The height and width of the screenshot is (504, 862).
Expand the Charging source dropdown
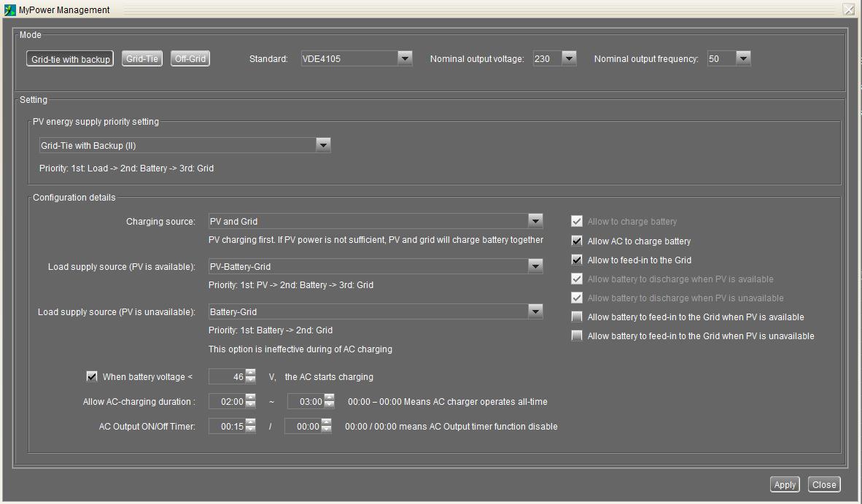point(535,221)
